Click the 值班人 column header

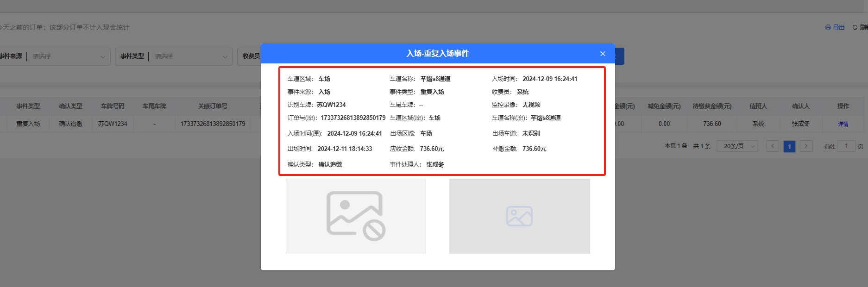coord(758,106)
